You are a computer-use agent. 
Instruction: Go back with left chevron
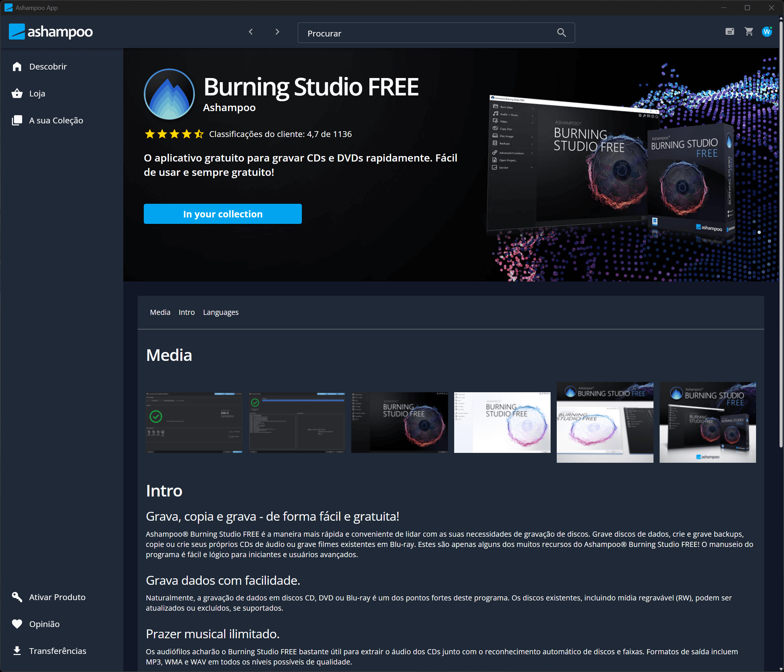250,32
